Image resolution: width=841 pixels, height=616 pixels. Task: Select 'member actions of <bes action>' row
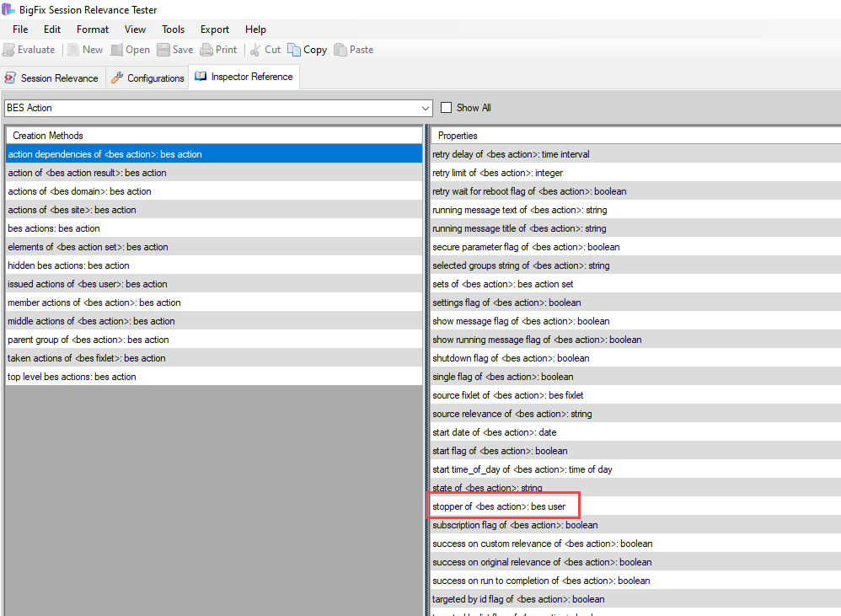[x=214, y=303]
